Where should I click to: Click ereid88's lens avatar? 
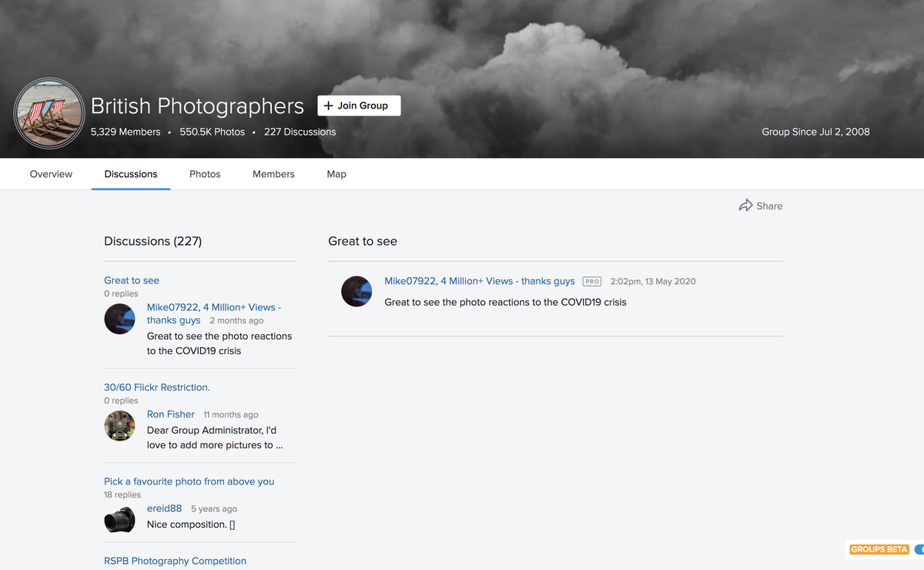tap(119, 520)
